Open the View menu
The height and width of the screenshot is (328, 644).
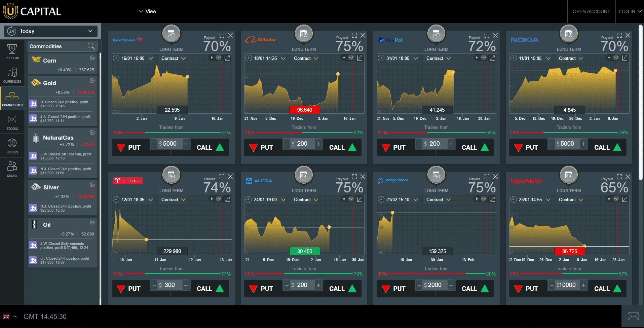147,11
